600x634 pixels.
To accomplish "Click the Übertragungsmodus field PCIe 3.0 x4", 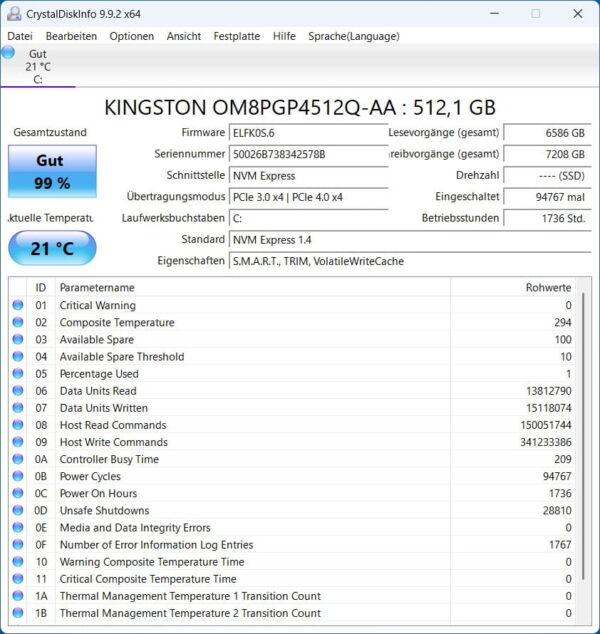I will (309, 197).
